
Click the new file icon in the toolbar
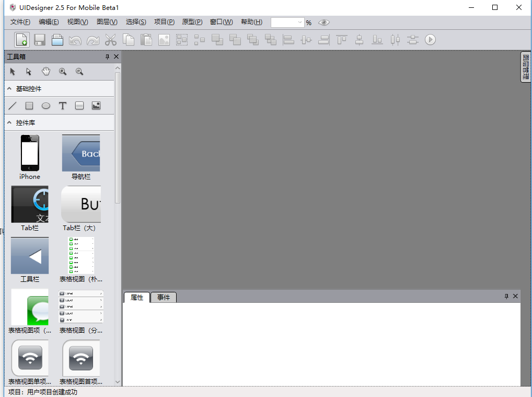pos(21,40)
